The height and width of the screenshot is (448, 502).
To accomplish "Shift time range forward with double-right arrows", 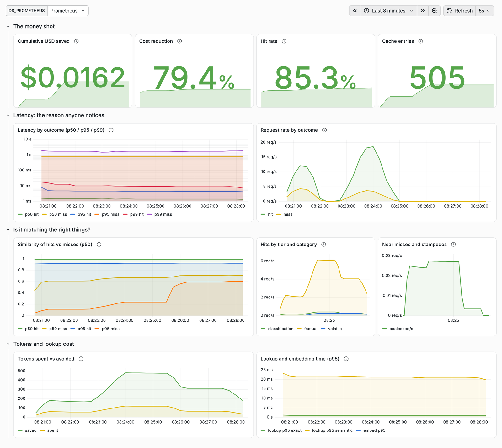I will (423, 11).
